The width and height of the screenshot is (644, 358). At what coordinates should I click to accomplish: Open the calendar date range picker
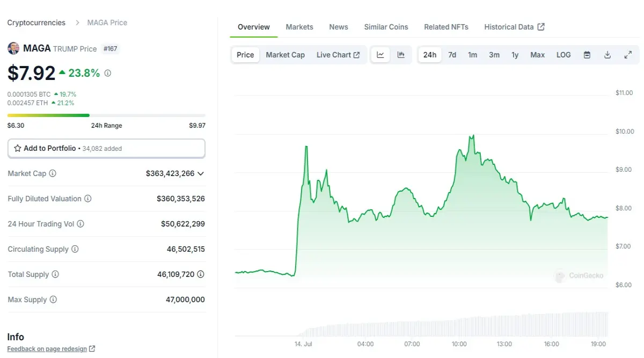click(x=587, y=55)
